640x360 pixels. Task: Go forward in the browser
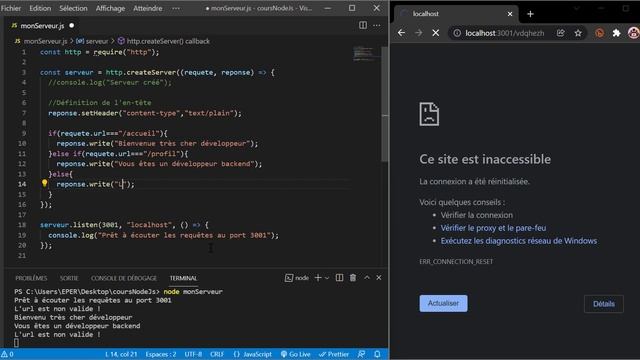[418, 33]
